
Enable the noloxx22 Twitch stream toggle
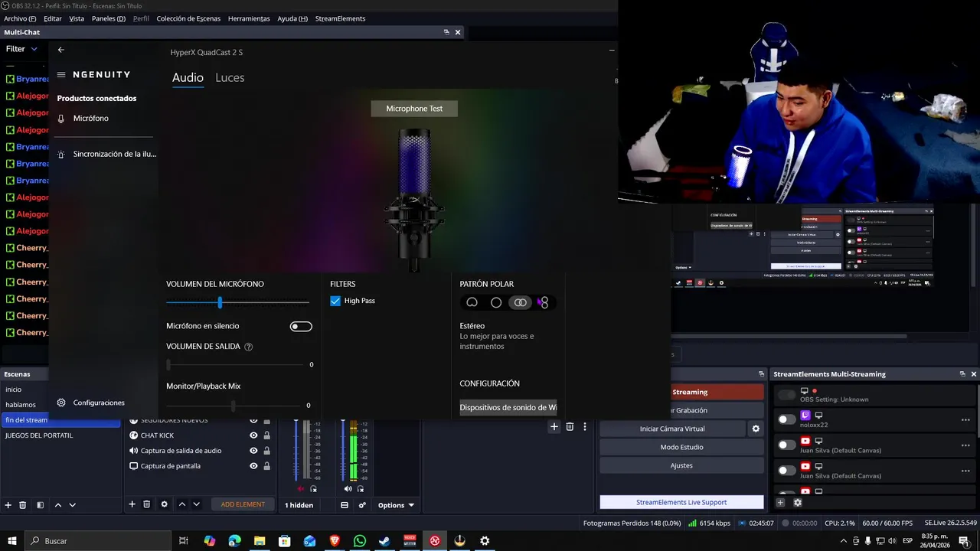pyautogui.click(x=787, y=419)
